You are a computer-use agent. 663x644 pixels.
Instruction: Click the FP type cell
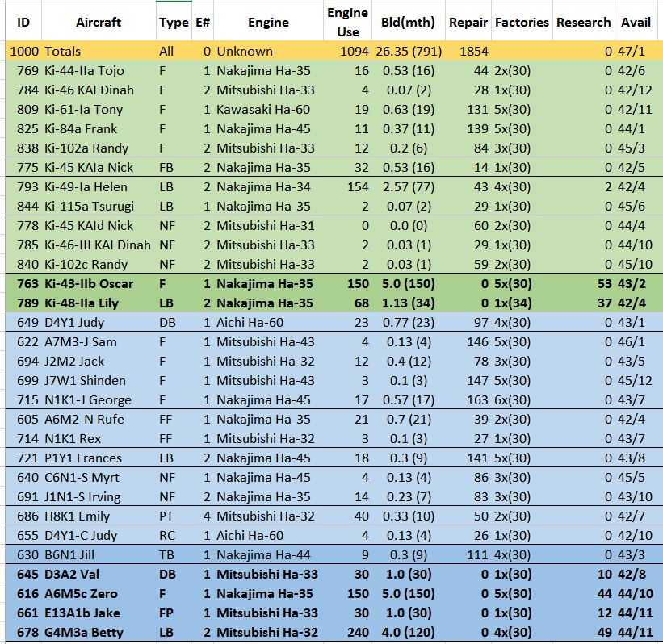point(174,613)
